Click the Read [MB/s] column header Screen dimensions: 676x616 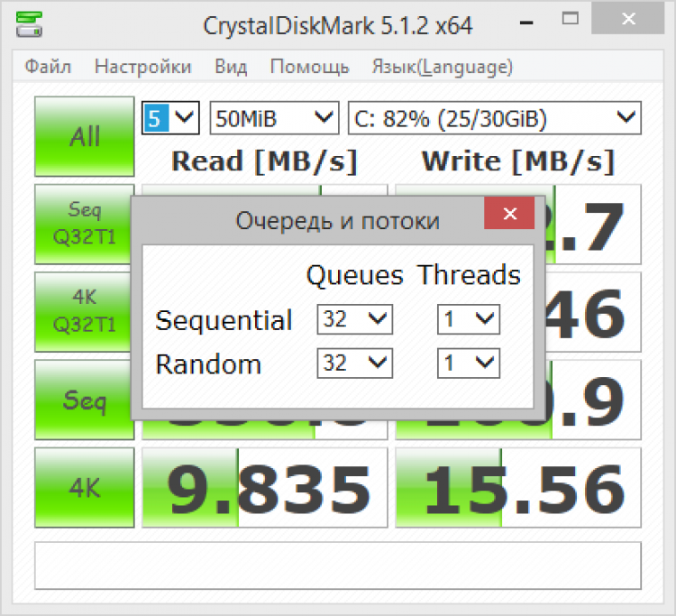point(265,161)
